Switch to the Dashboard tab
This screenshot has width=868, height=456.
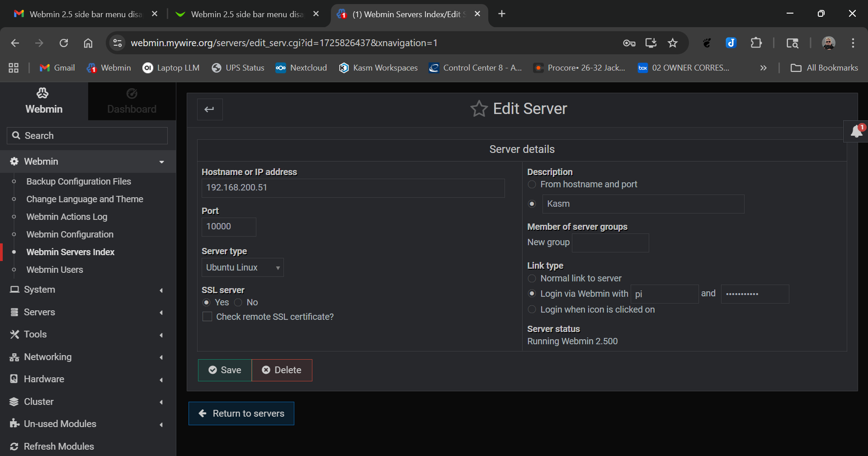132,101
